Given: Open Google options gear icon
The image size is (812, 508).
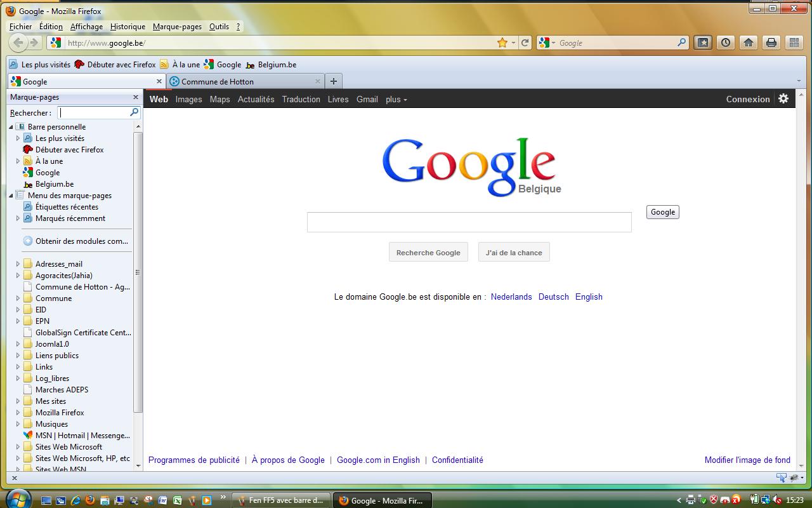Looking at the screenshot, I should click(783, 98).
